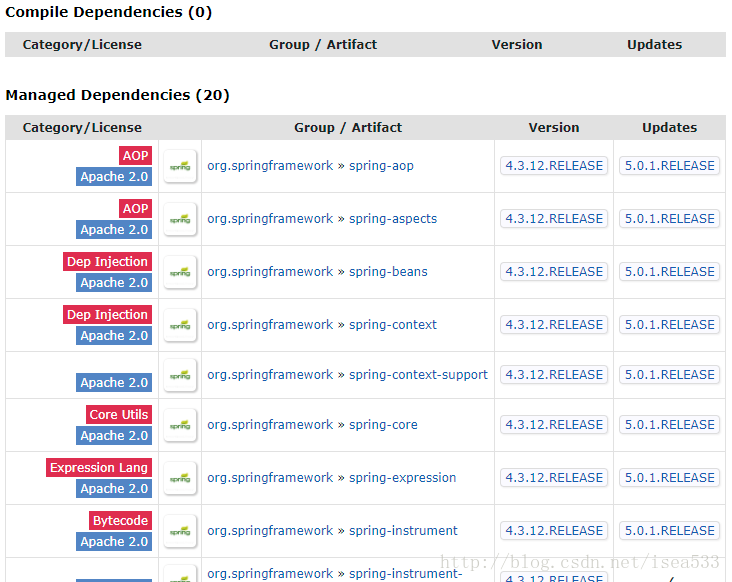
Task: Click org.springframework group in spring-core row
Action: click(x=270, y=424)
